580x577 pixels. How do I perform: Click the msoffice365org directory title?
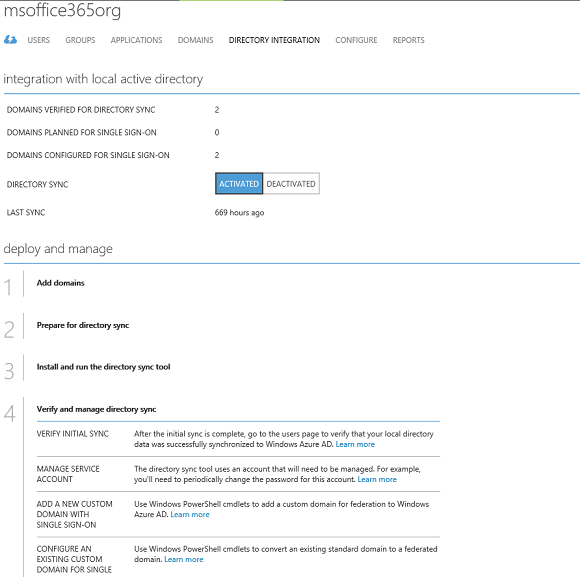coord(62,10)
